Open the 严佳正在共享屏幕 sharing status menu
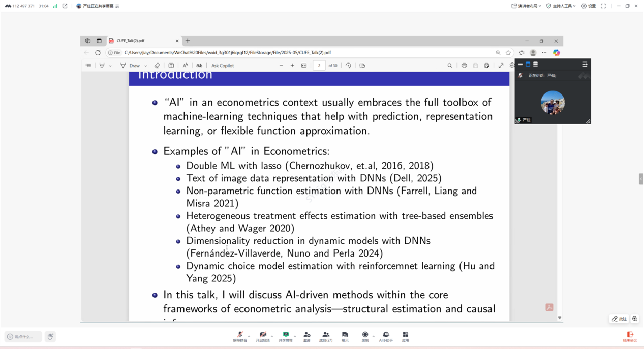 click(98, 6)
